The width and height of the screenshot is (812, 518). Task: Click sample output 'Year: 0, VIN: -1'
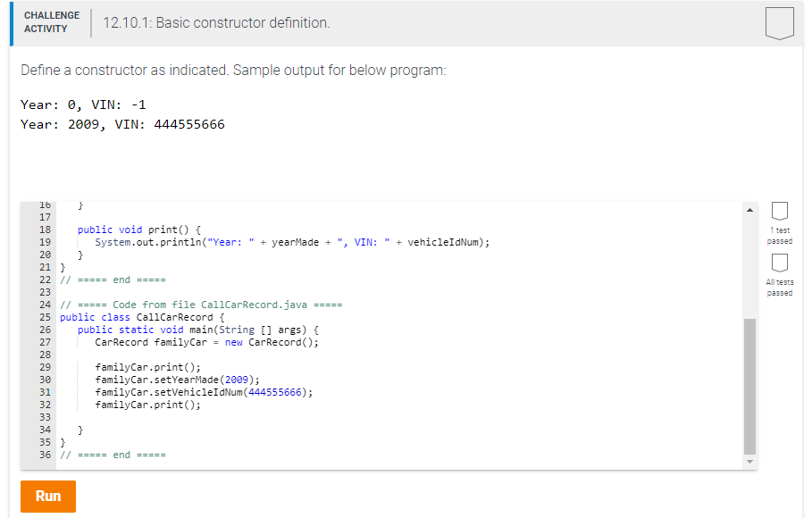83,104
